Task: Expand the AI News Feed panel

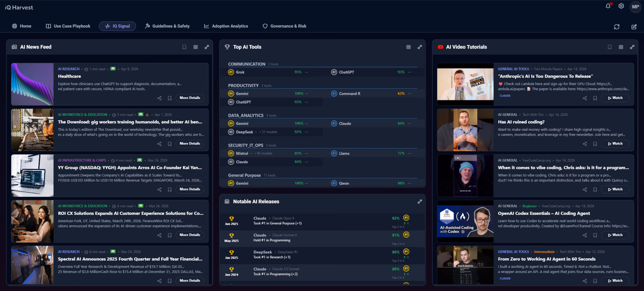Action: [x=207, y=47]
